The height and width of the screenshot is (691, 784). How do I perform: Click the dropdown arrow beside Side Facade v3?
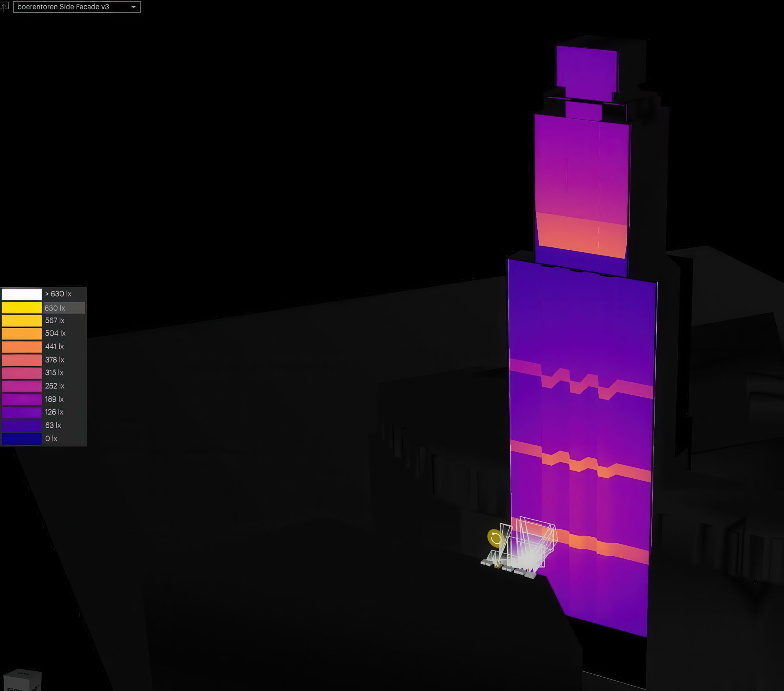(x=134, y=7)
